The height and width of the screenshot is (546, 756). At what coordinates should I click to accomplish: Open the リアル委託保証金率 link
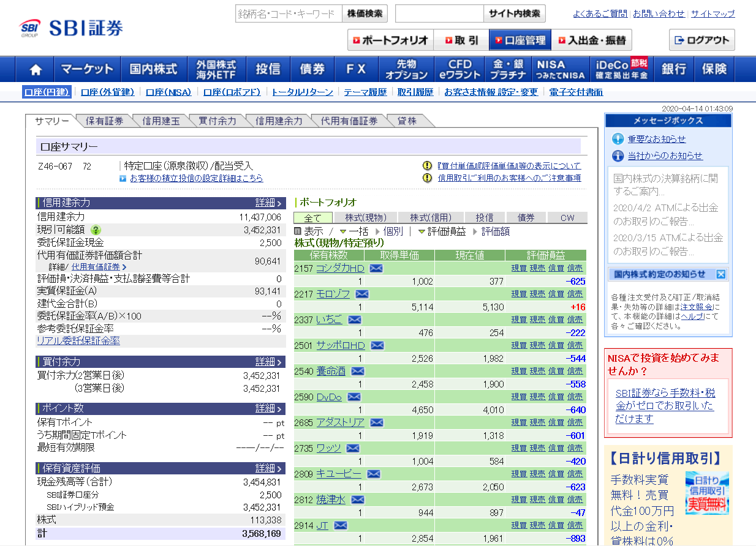pos(78,341)
